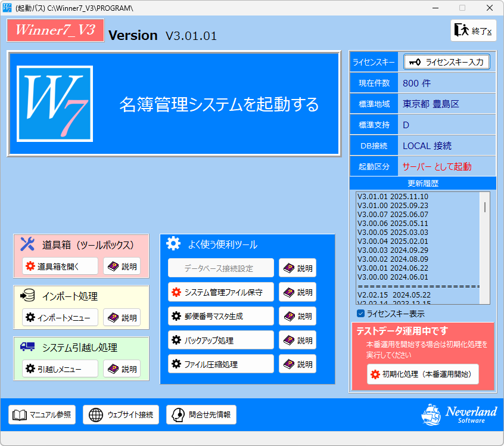504x446 pixels.
Task: Open 説明 for データベース接続設定
Action: pos(298,268)
